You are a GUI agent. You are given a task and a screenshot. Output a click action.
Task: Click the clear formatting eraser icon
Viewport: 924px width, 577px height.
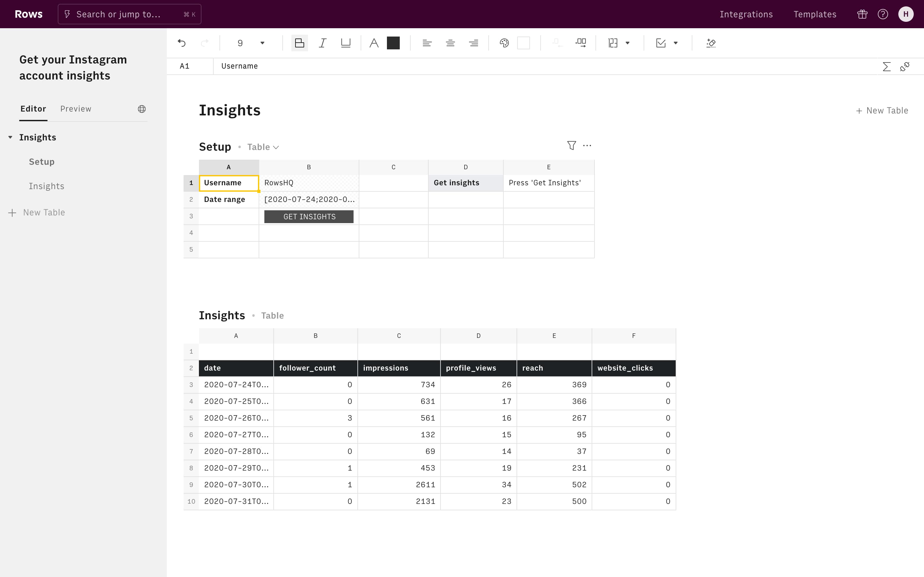(x=711, y=43)
